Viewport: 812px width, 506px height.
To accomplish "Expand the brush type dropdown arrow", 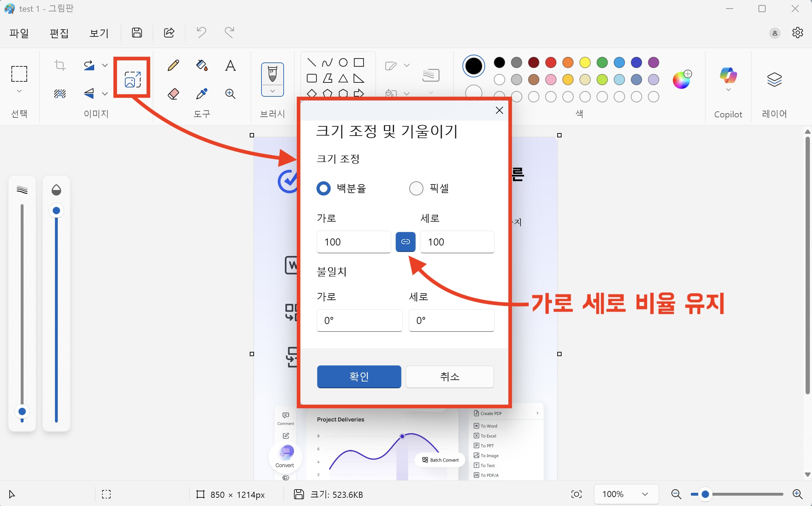I will point(273,91).
